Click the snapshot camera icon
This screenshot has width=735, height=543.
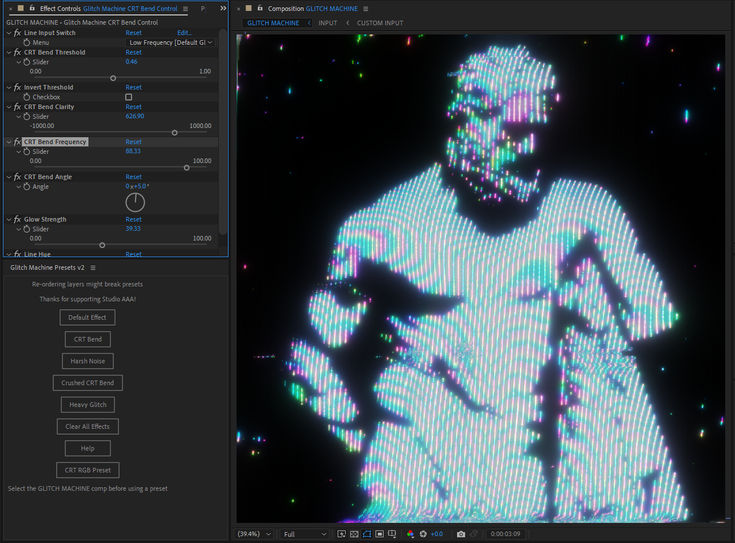(x=462, y=534)
